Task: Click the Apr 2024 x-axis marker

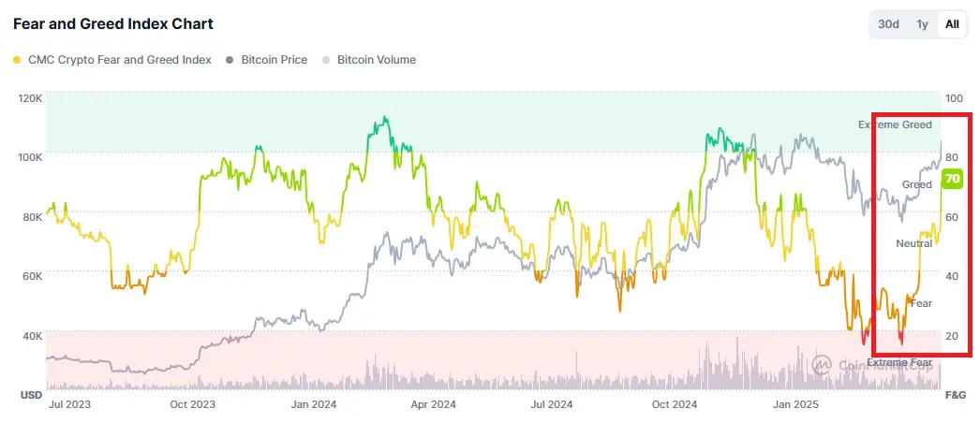Action: 433,404
